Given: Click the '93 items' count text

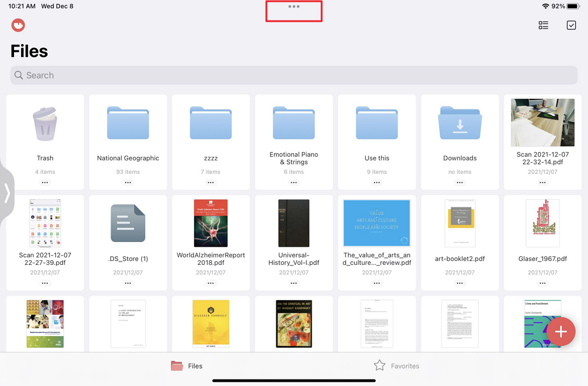Looking at the screenshot, I should (128, 172).
